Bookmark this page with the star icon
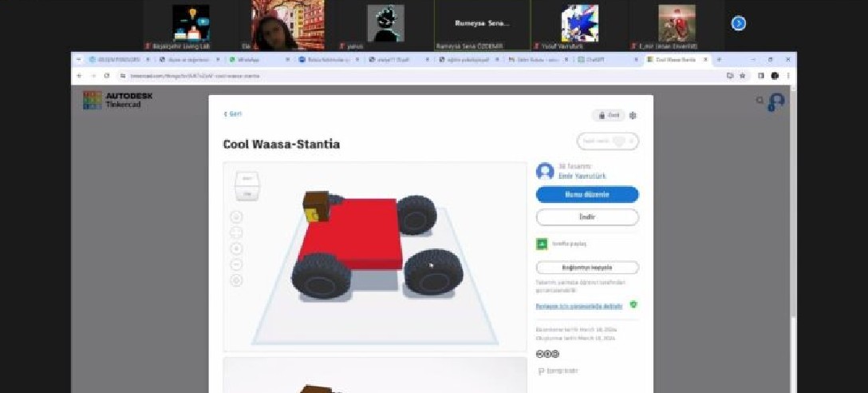The image size is (868, 393). point(742,75)
